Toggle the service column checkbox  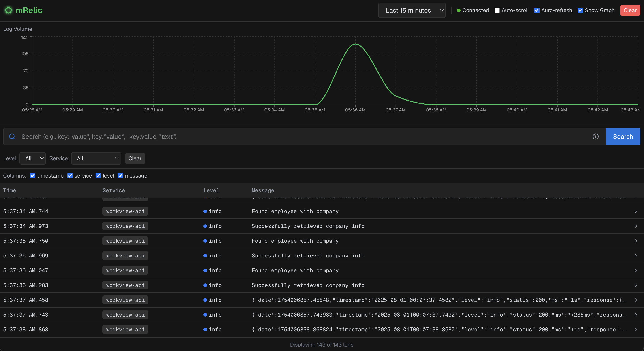point(70,176)
